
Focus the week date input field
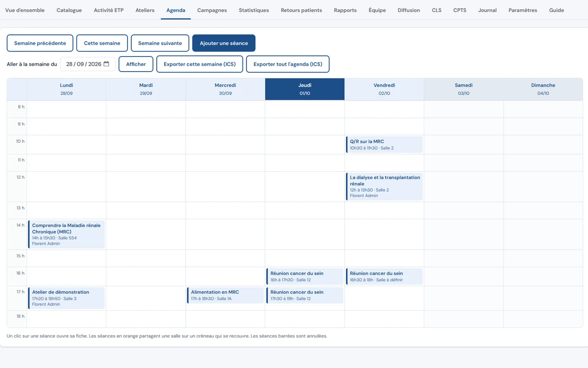[x=88, y=64]
